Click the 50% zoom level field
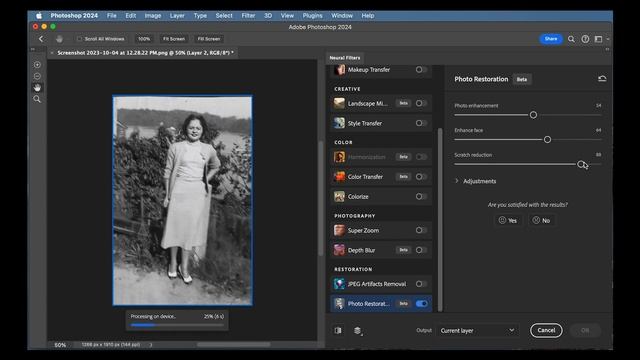Viewport: 640px width, 360px height. tap(60, 345)
